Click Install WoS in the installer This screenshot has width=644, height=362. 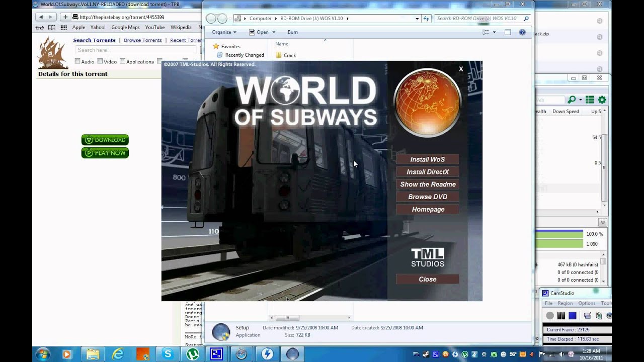click(427, 159)
